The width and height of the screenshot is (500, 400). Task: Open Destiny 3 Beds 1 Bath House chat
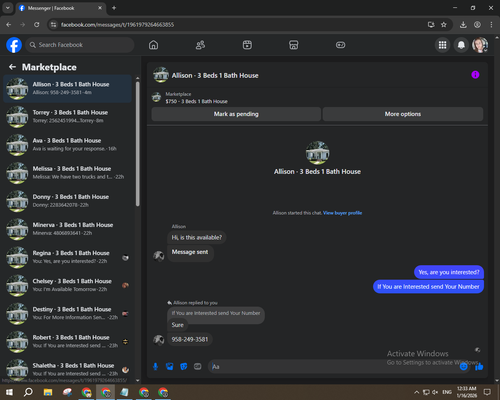(x=68, y=313)
